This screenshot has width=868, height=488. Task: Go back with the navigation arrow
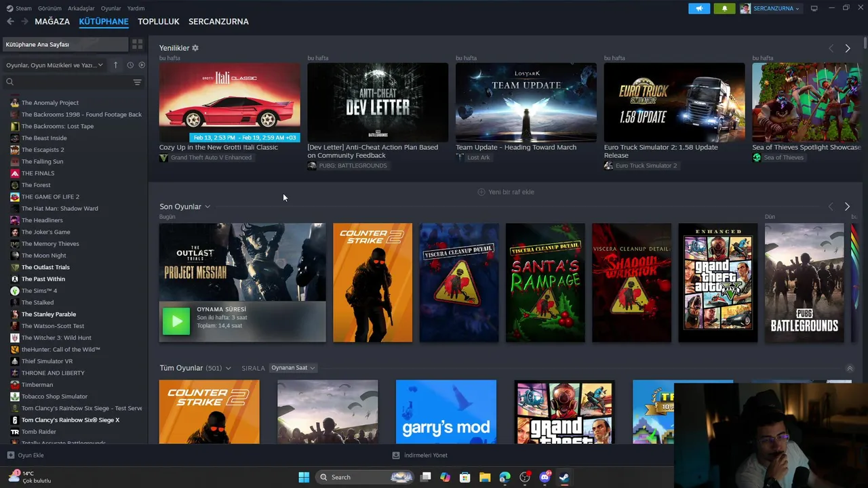pyautogui.click(x=10, y=22)
